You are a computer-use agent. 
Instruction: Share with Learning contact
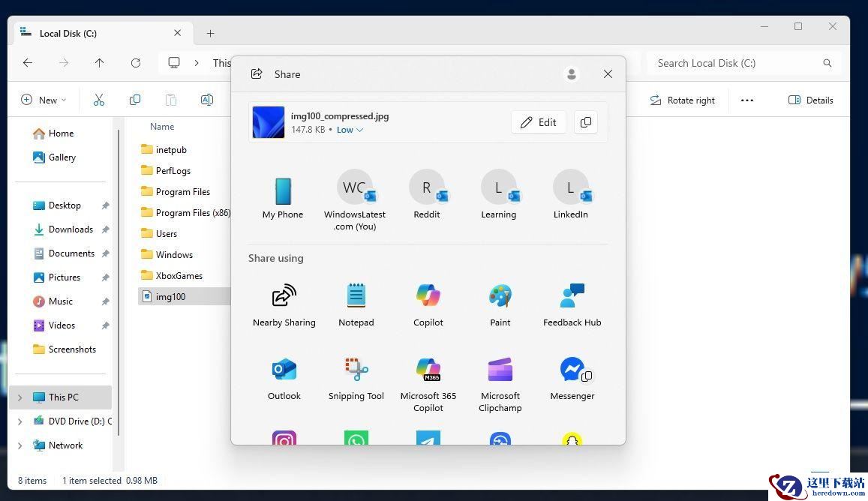[x=498, y=194]
